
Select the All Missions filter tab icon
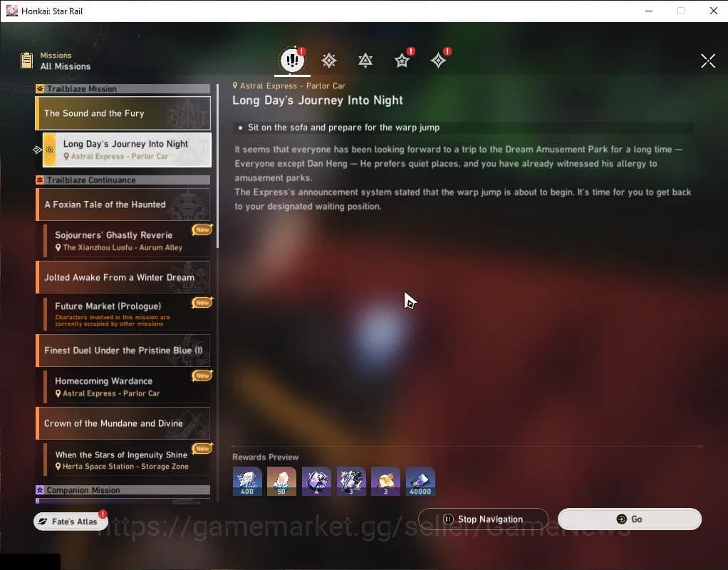292,60
